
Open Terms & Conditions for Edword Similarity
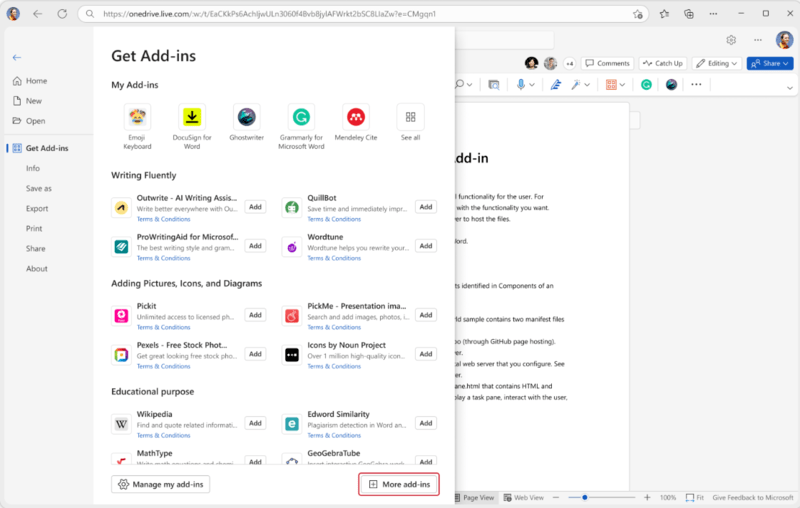(x=334, y=436)
